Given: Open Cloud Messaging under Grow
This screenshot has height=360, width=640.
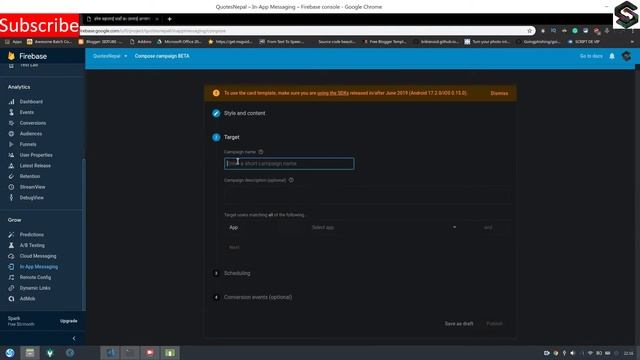Looking at the screenshot, I should (x=38, y=256).
